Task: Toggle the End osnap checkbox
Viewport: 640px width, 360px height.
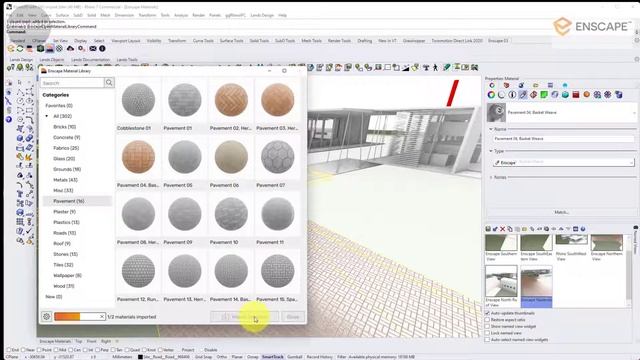Action: pyautogui.click(x=9, y=350)
